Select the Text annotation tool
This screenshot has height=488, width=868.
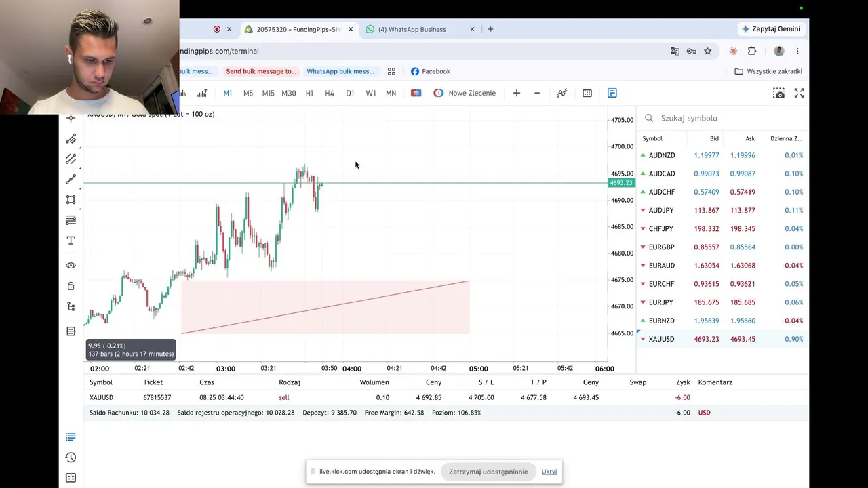71,241
